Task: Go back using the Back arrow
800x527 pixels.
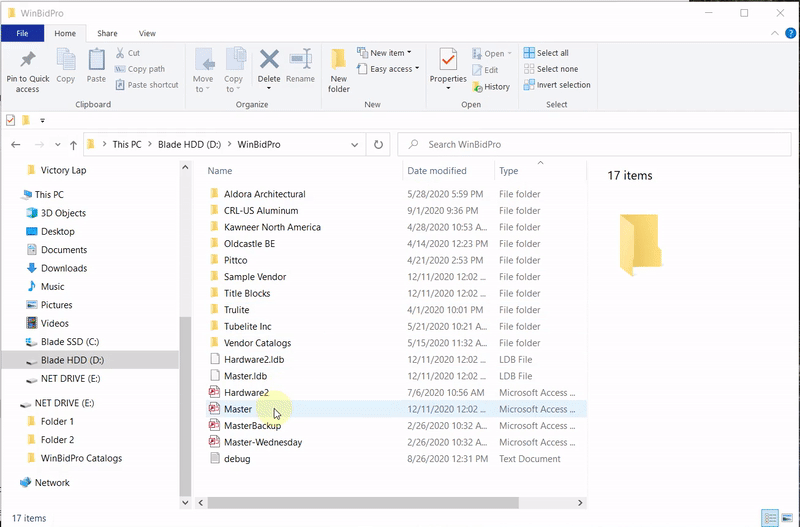Action: pyautogui.click(x=16, y=145)
